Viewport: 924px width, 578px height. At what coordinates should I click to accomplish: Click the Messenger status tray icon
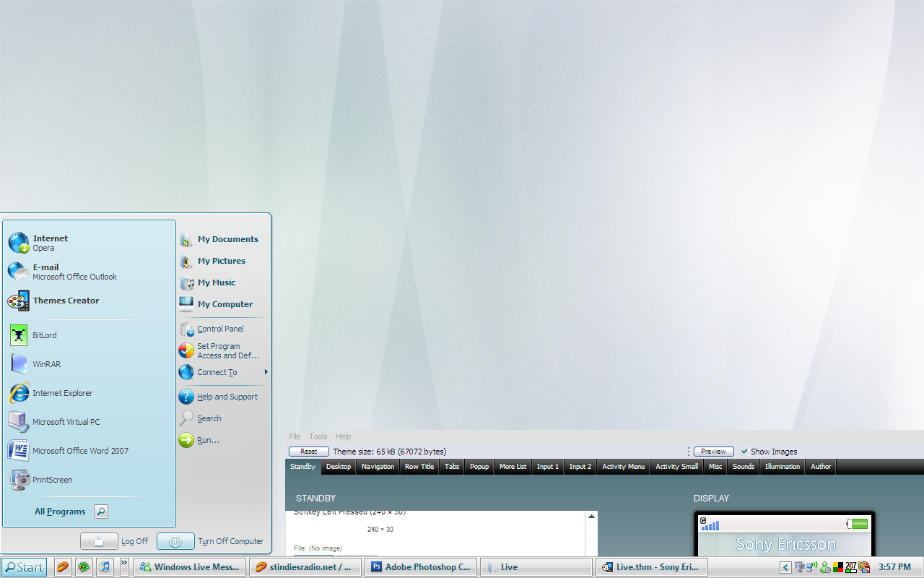pyautogui.click(x=824, y=567)
